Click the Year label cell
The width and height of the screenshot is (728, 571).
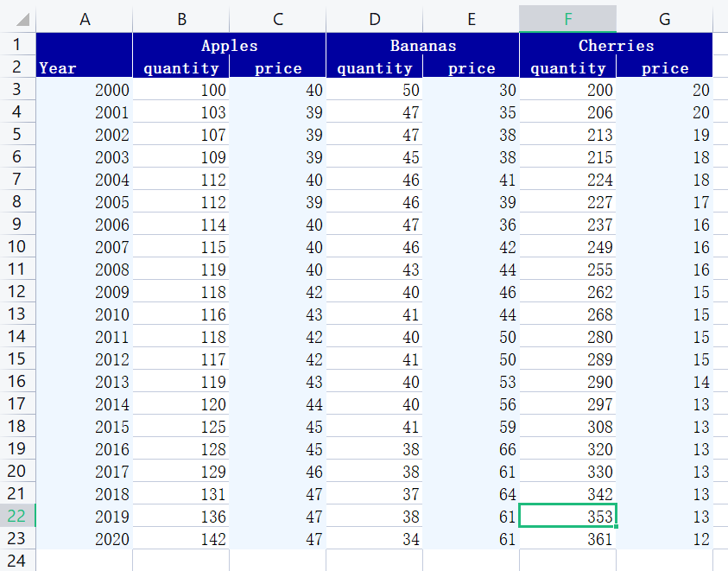(84, 67)
